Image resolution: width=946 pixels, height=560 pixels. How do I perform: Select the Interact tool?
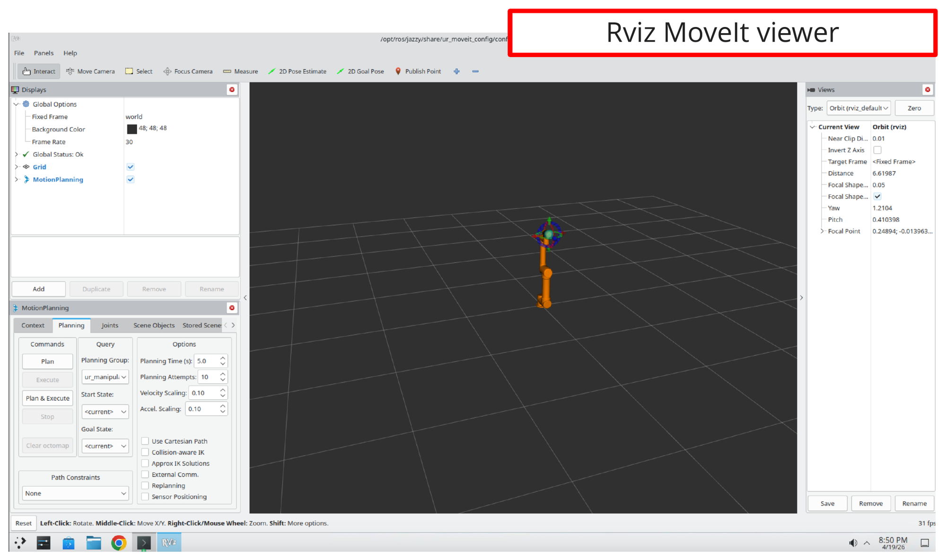coord(38,71)
